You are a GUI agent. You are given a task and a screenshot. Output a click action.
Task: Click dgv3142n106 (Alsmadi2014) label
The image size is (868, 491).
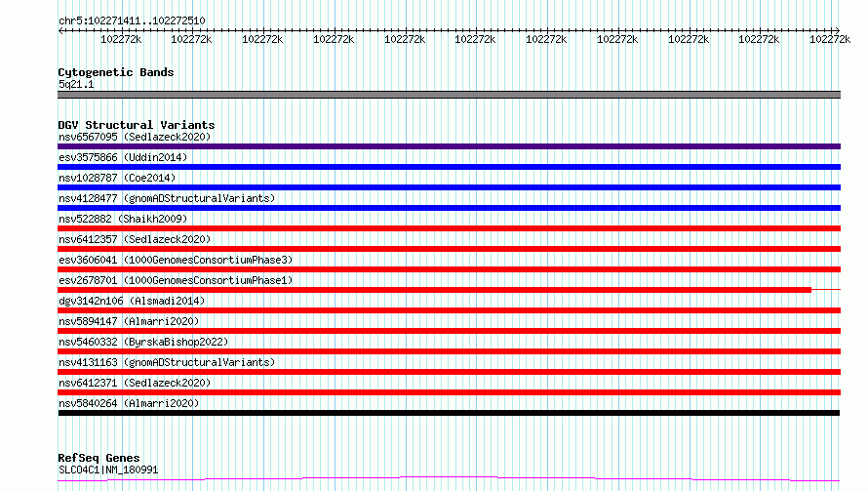tap(132, 301)
